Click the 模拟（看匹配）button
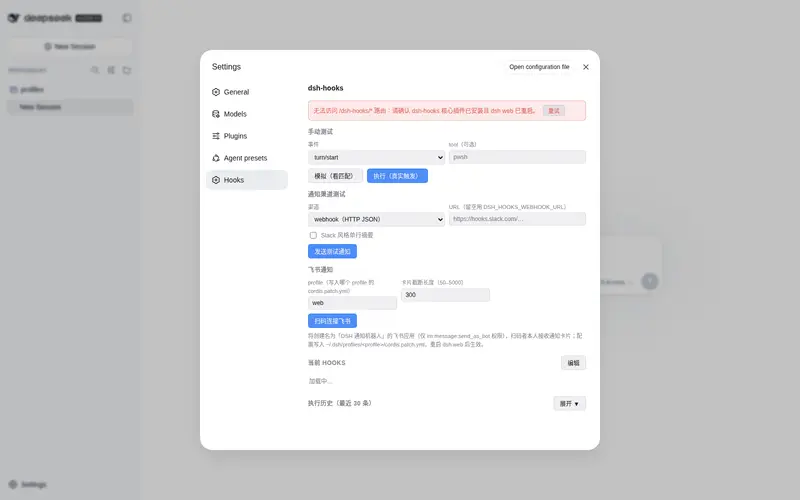 pos(335,176)
